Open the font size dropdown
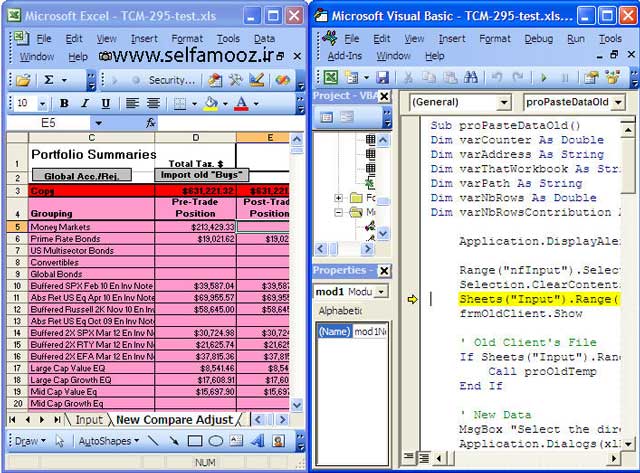640x473 pixels. click(42, 104)
